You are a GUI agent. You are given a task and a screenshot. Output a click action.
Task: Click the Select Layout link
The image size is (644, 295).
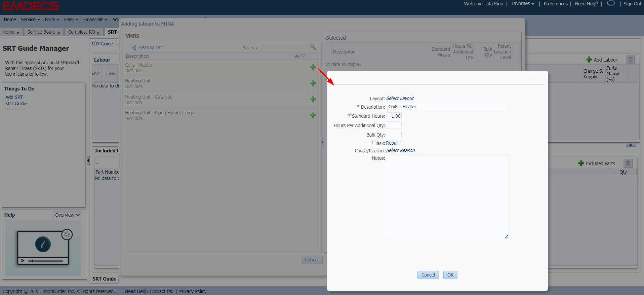[x=400, y=98]
